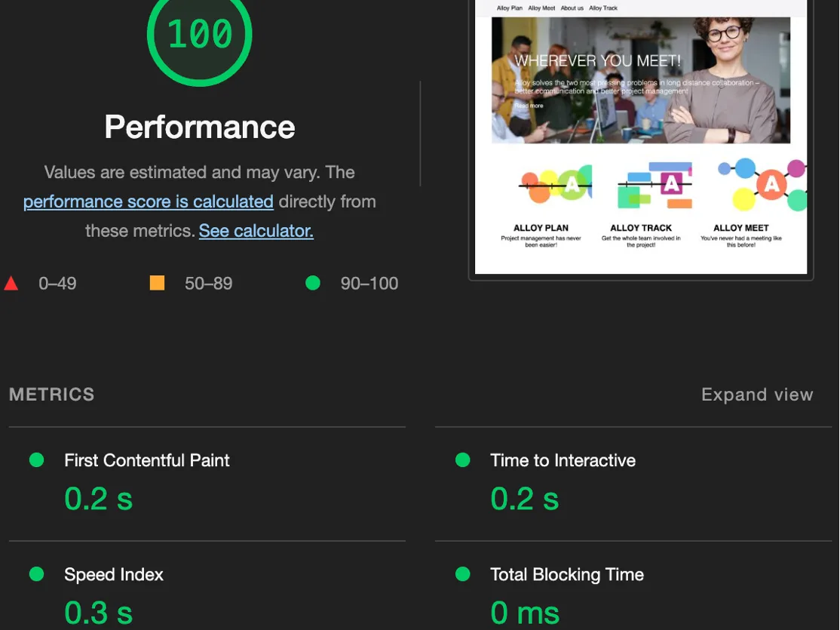Click the Alloy Plan logo in the screenshot
The height and width of the screenshot is (630, 840).
coord(555,185)
